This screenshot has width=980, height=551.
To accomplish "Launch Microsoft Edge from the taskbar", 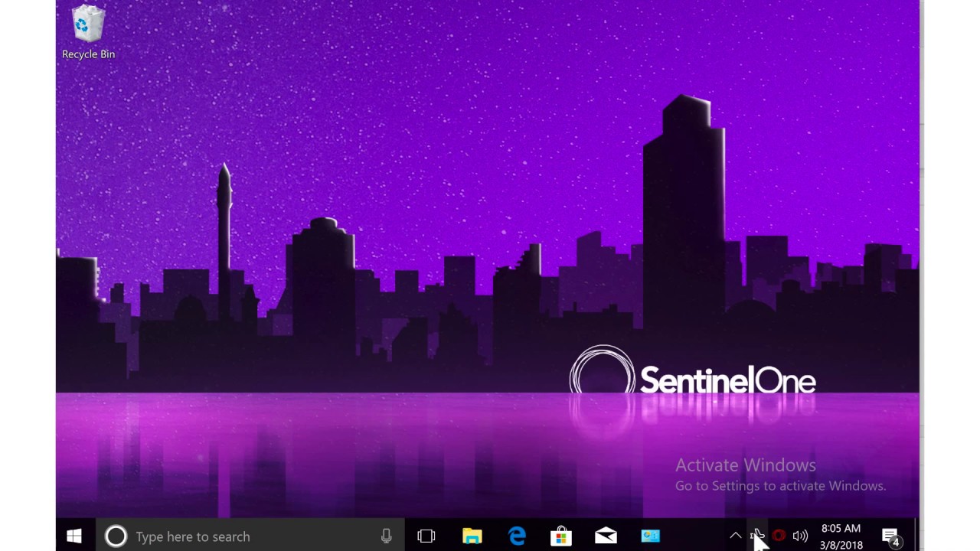I will [517, 536].
